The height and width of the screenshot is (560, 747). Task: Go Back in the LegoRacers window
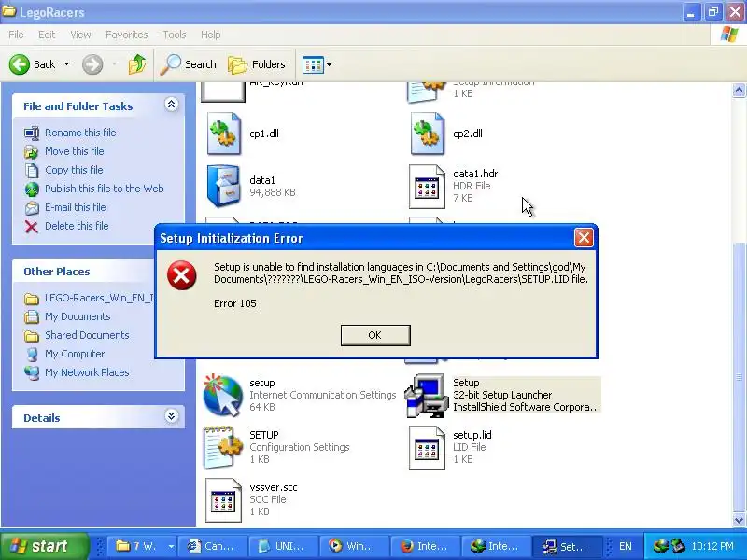(32, 64)
